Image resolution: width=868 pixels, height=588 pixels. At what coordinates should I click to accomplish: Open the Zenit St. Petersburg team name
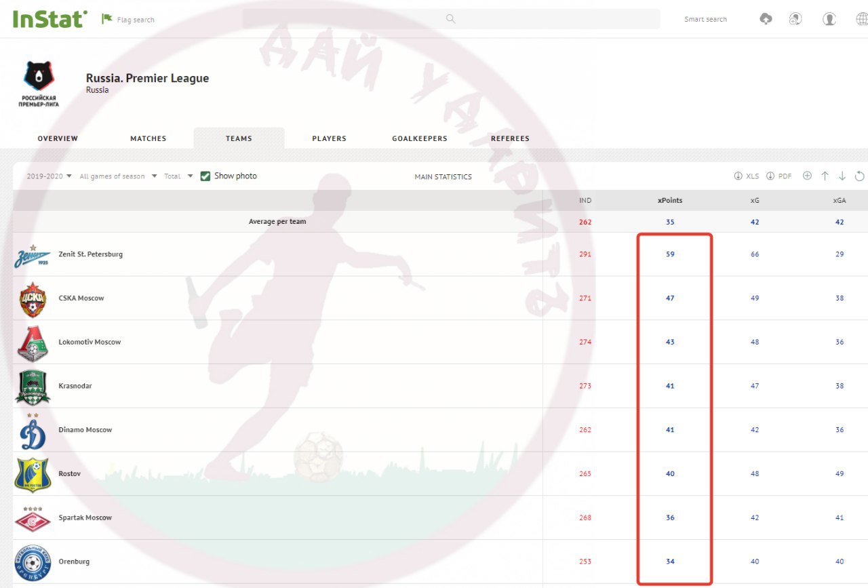[x=91, y=254]
